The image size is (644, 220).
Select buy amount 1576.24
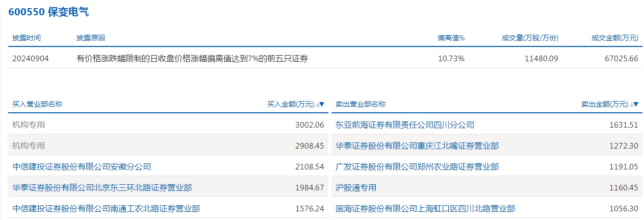(x=310, y=208)
